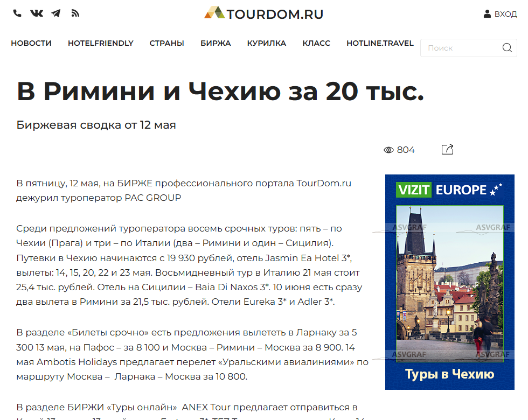The width and height of the screenshot is (528, 420).
Task: Open the НОВОСТИ menu item
Action: [x=31, y=44]
